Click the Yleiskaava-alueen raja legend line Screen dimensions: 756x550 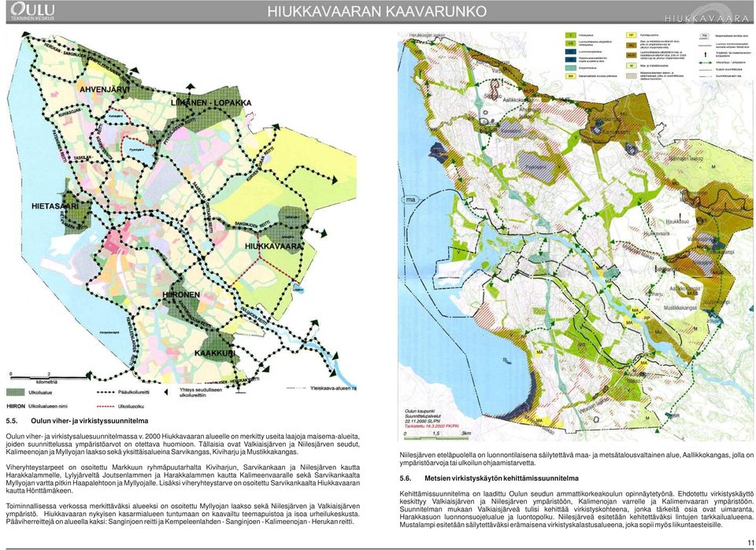click(296, 388)
